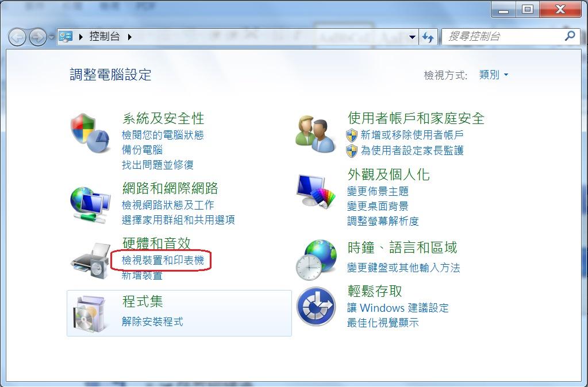Image resolution: width=588 pixels, height=387 pixels.
Task: Click the 控制台 breadcrumb item
Action: click(104, 36)
